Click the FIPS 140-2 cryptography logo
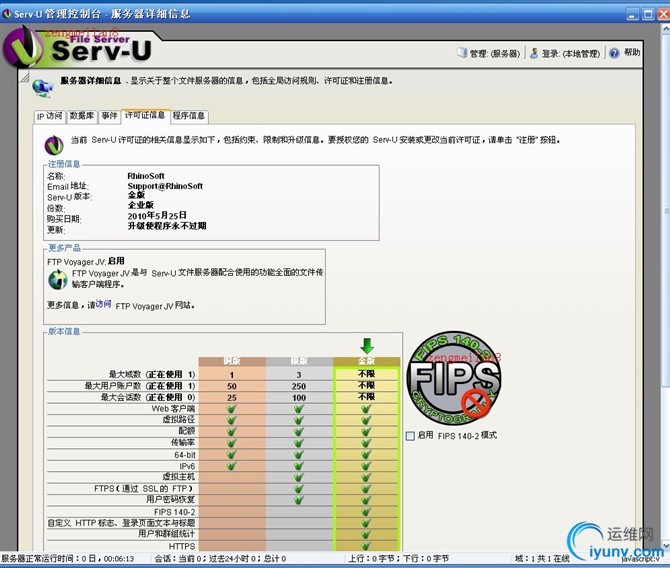The width and height of the screenshot is (670, 568). click(454, 377)
